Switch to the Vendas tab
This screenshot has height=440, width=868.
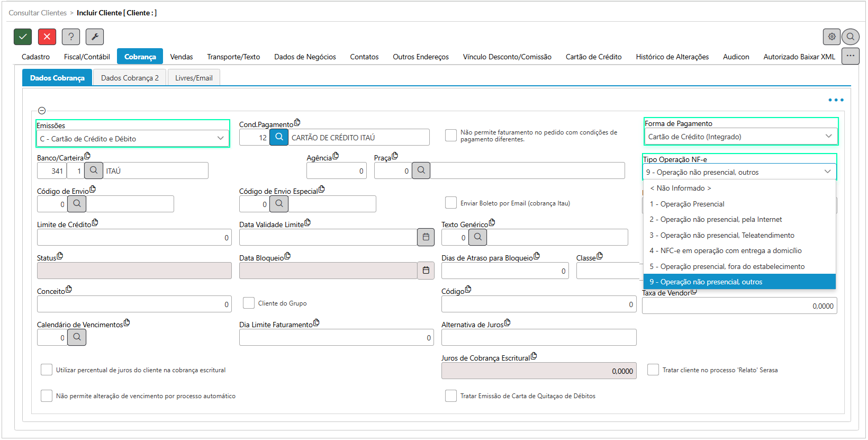[x=181, y=57]
